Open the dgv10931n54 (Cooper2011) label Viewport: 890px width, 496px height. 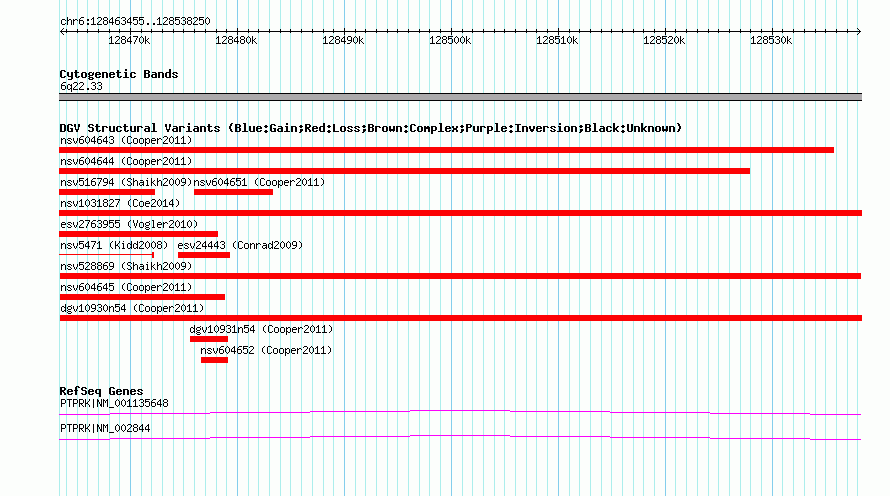tap(261, 329)
